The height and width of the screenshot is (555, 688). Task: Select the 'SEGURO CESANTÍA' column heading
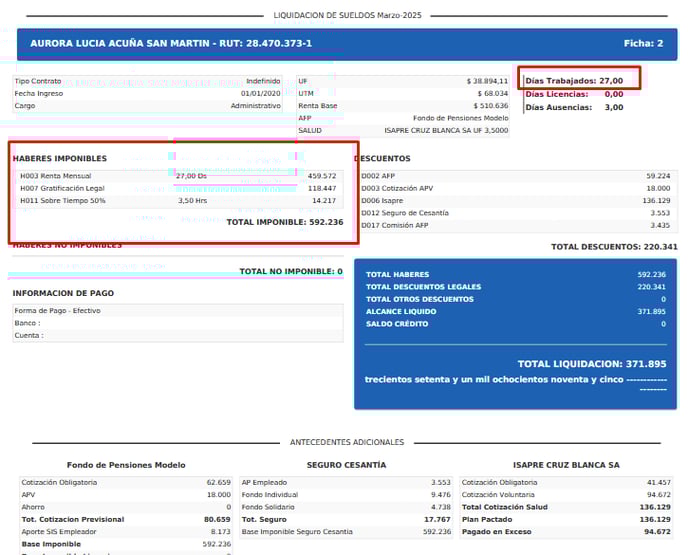coord(346,465)
